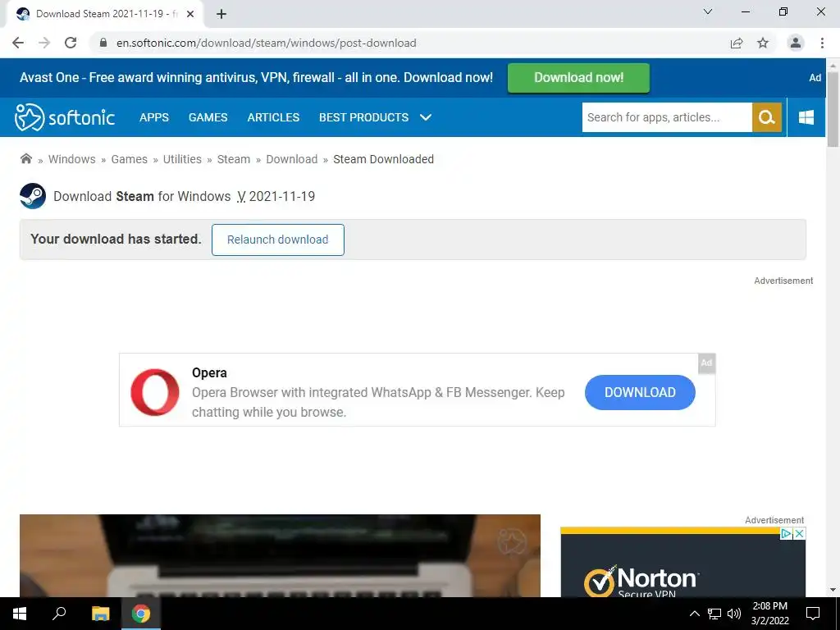
Task: Click the Chrome taskbar icon
Action: click(x=141, y=614)
